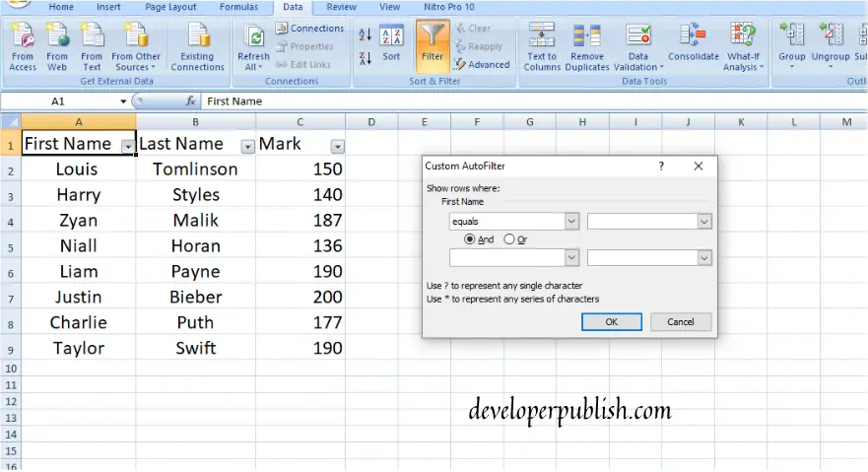This screenshot has height=472, width=868.
Task: Open the equals operator dropdown
Action: pyautogui.click(x=571, y=222)
